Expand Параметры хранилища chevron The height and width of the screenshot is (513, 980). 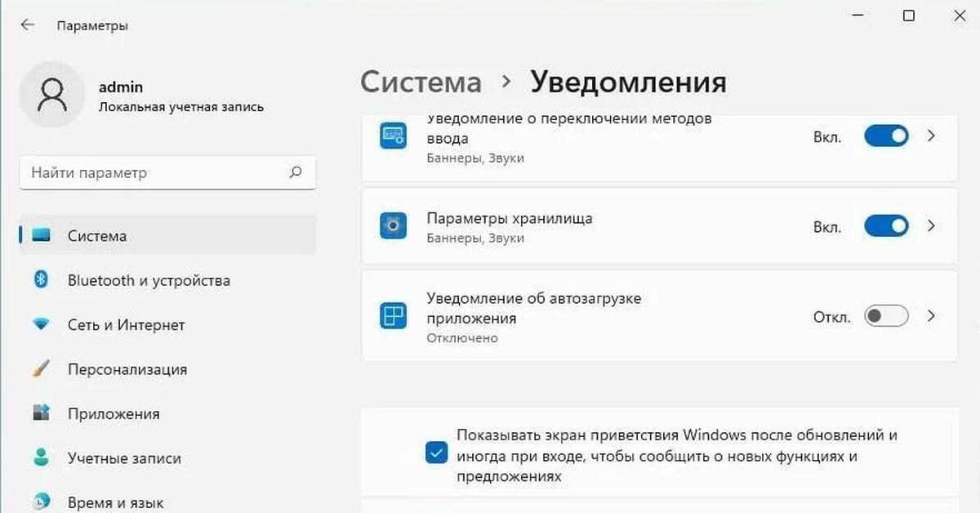tap(932, 225)
